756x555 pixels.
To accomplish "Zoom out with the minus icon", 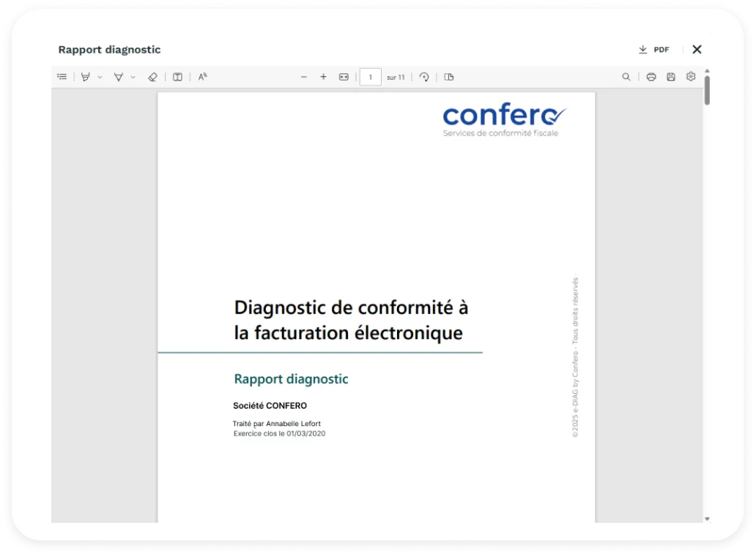I will tap(304, 77).
